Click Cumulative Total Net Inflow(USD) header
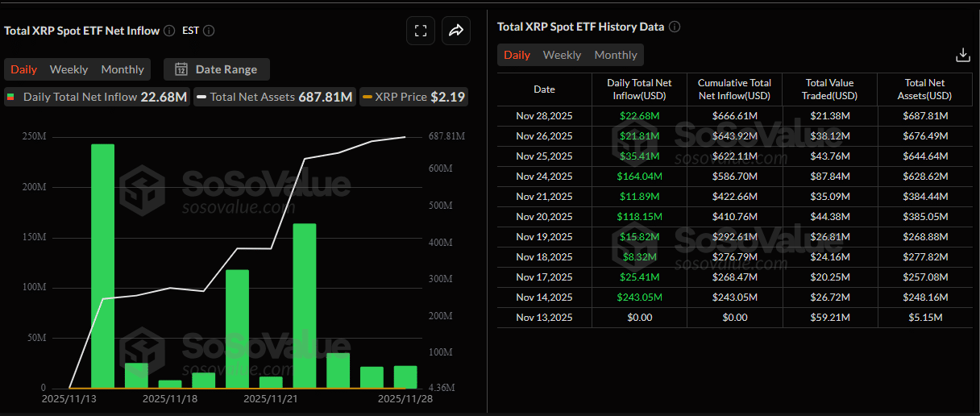Image resolution: width=980 pixels, height=416 pixels. pyautogui.click(x=734, y=89)
